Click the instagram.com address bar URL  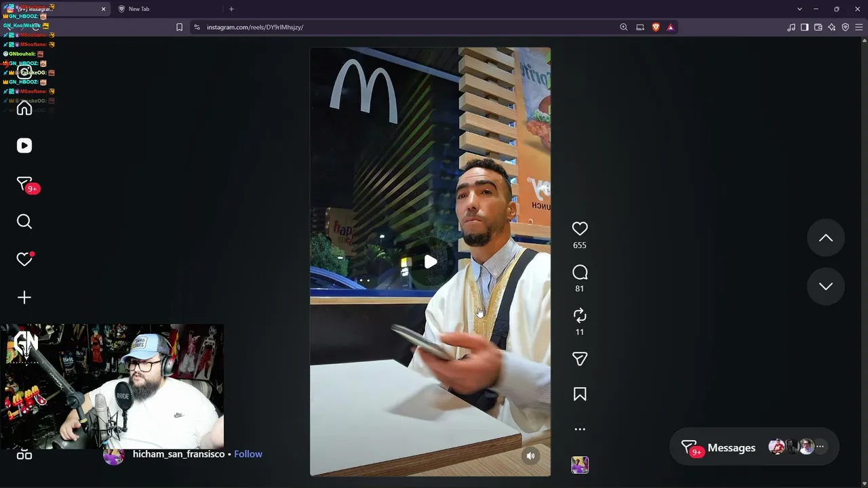(x=255, y=27)
